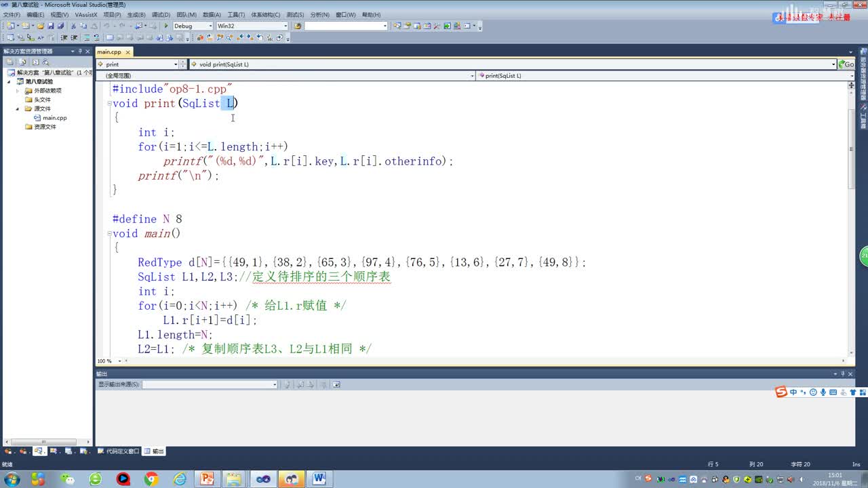Click the Solution Explorer show all files icon

tap(22, 62)
